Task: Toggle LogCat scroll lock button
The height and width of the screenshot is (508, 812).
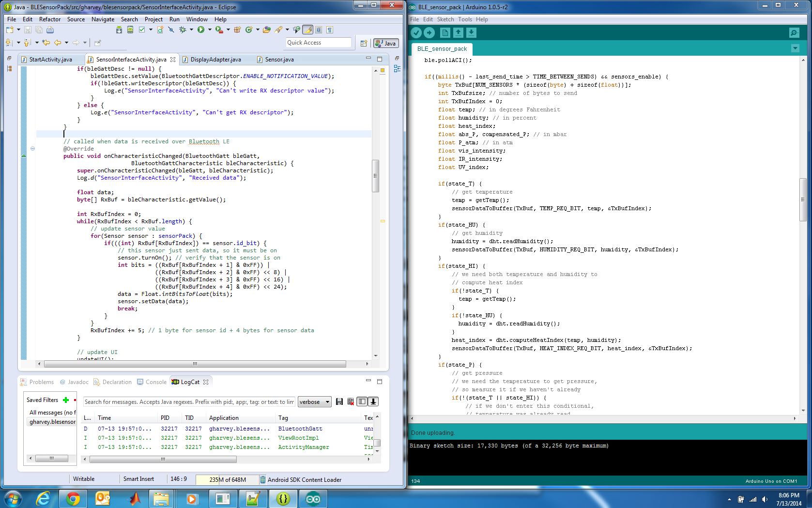Action: coord(373,401)
